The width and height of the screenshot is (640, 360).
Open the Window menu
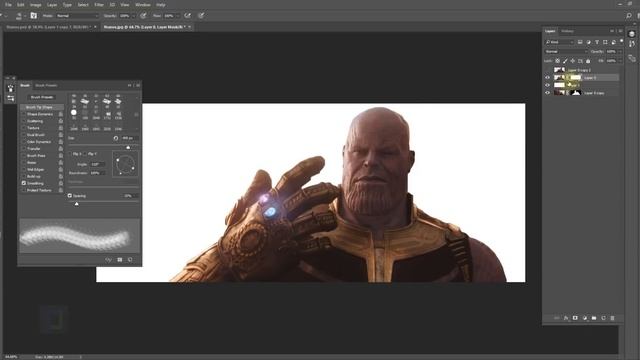[x=142, y=5]
